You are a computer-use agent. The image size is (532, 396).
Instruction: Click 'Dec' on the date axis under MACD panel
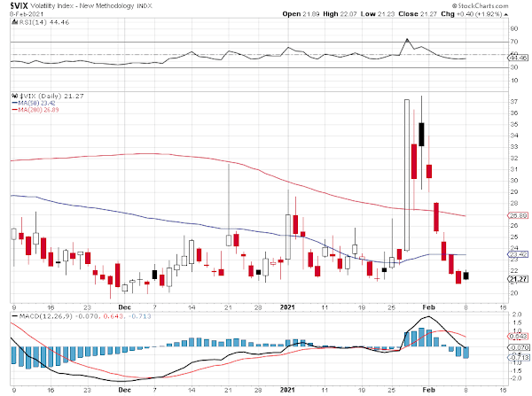(x=124, y=390)
